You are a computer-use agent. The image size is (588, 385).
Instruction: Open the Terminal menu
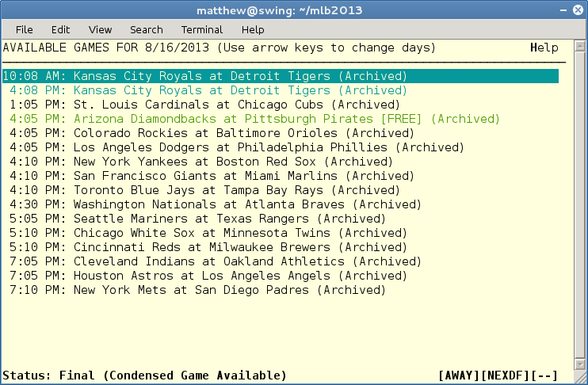click(202, 29)
